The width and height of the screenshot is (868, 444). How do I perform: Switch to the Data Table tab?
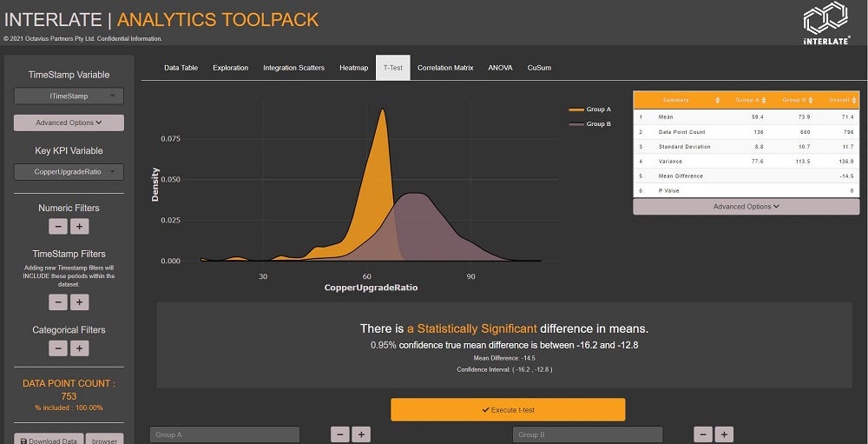pyautogui.click(x=181, y=68)
